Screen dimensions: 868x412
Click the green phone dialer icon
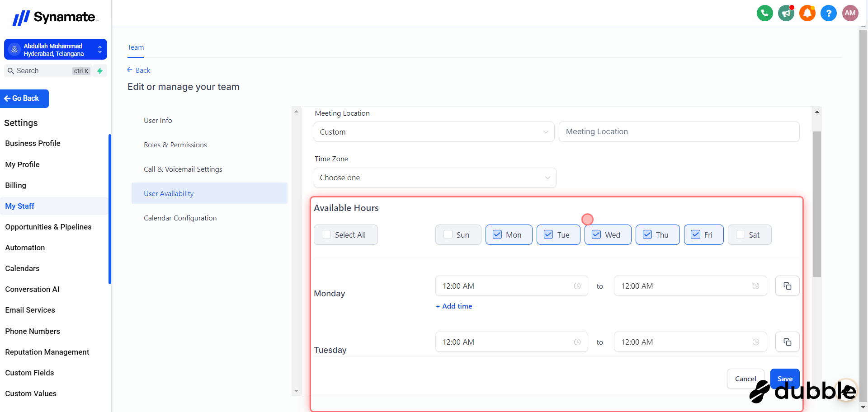tap(764, 13)
